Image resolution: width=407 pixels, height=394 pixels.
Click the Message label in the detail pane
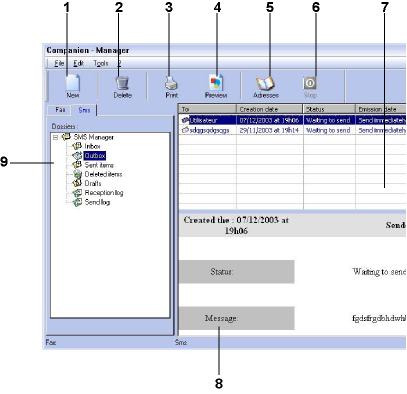click(x=221, y=318)
